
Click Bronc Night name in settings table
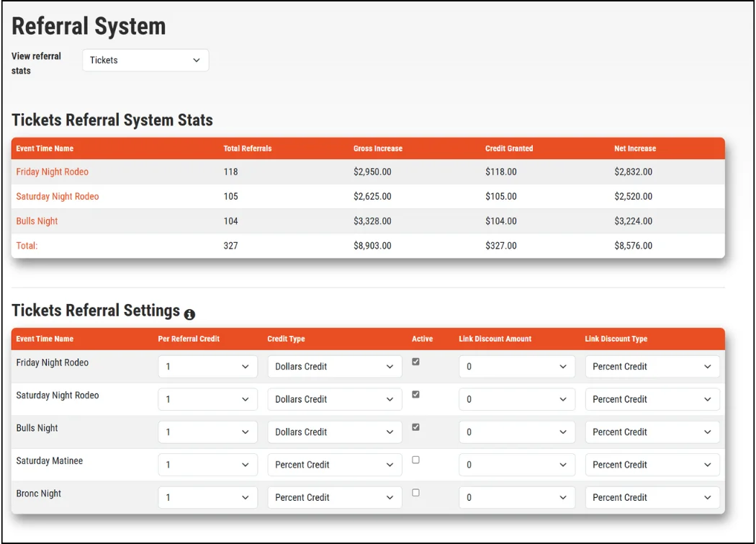pyautogui.click(x=39, y=494)
